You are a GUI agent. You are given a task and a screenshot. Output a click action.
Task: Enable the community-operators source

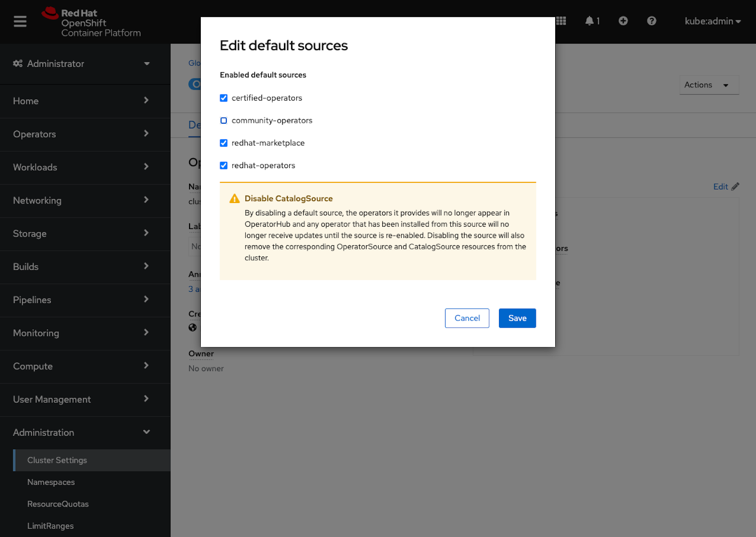(x=223, y=120)
